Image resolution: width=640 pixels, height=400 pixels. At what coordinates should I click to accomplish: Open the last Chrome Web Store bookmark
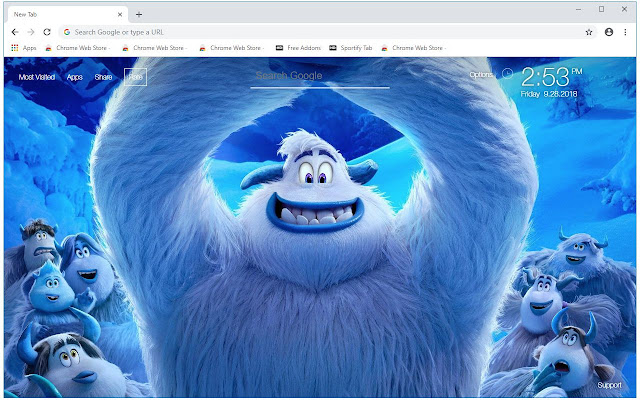(414, 48)
